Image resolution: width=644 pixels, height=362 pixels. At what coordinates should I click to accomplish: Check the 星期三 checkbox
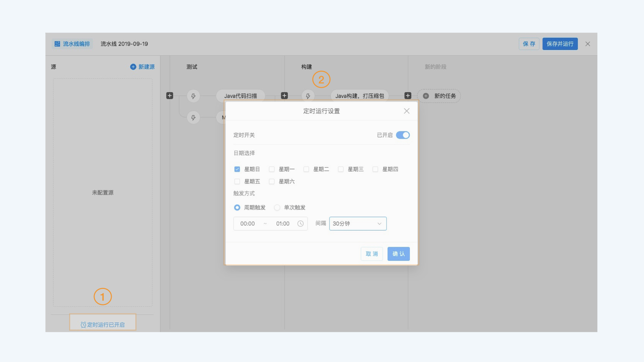(341, 169)
